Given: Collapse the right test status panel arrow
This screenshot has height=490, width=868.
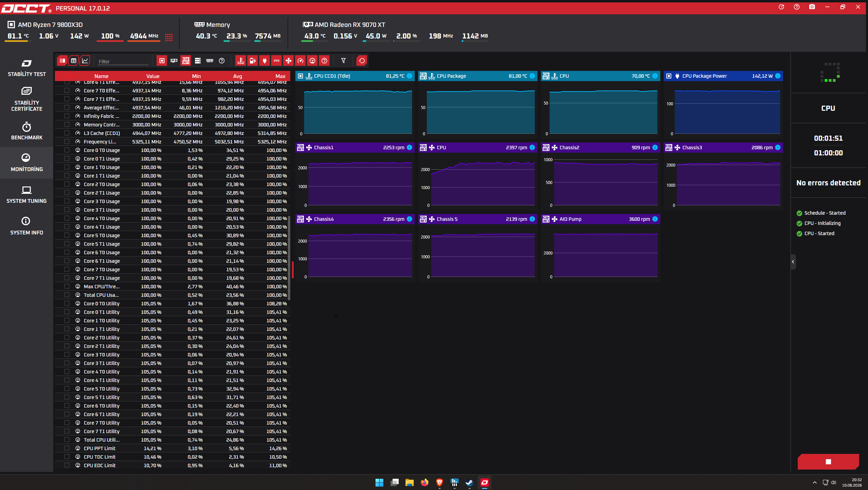Looking at the screenshot, I should pos(793,262).
